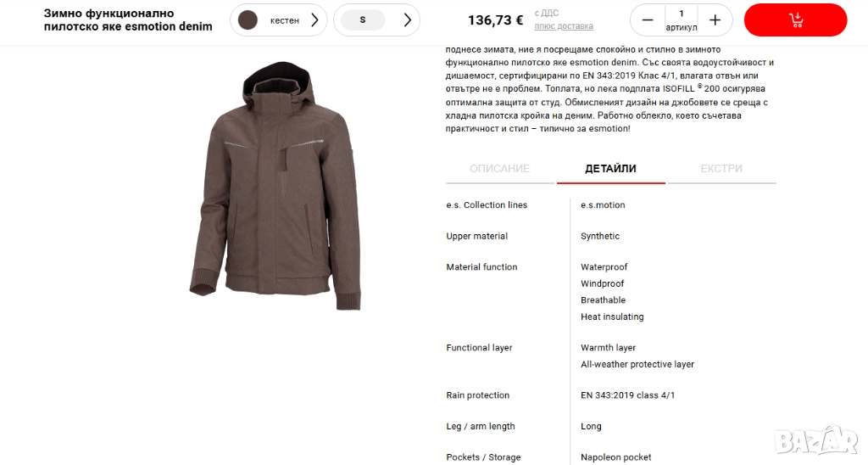Click the кестен color label
868x465 pixels.
pos(285,20)
